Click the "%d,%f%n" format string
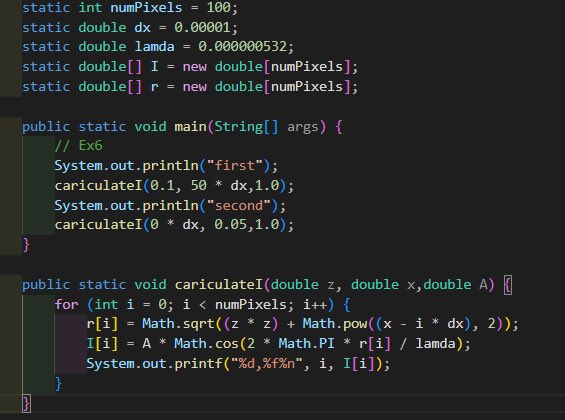565x420 pixels. coord(267,364)
